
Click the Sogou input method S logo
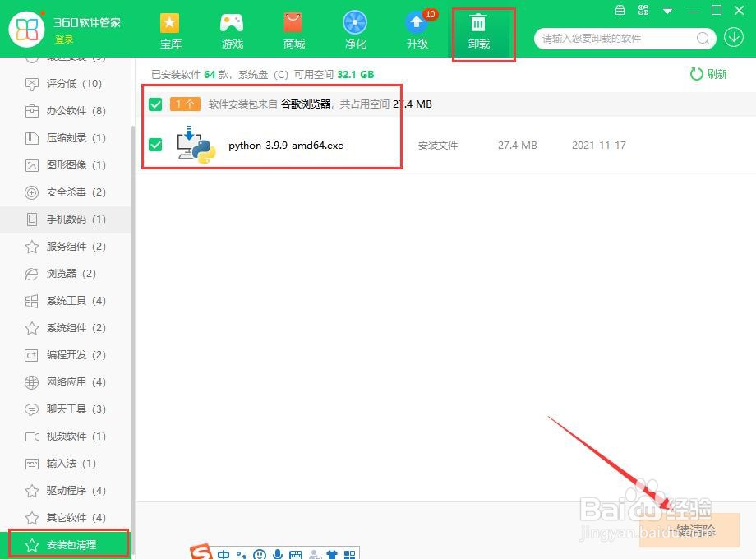tap(201, 552)
